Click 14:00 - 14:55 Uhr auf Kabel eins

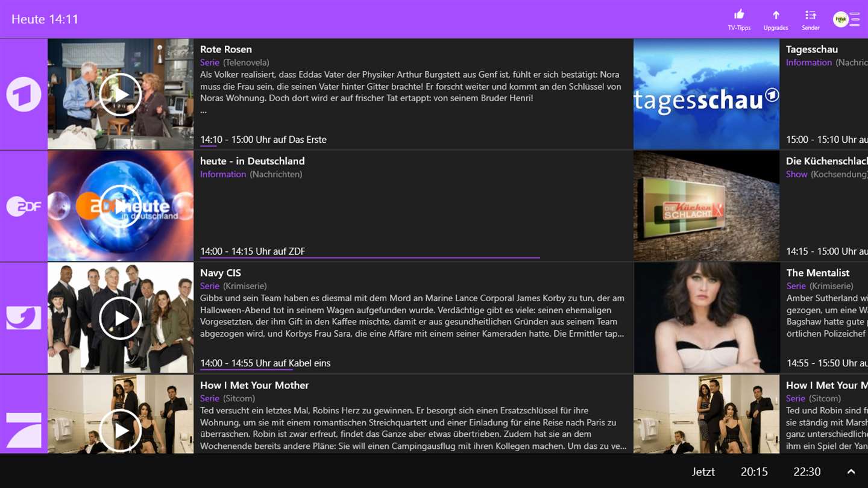[265, 363]
